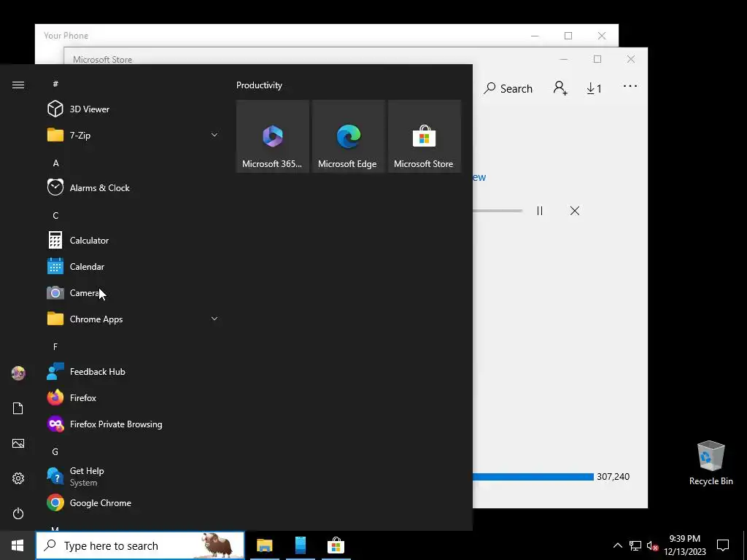Viewport: 747px width, 560px height.
Task: Open File Explorer from the taskbar
Action: pos(264,545)
